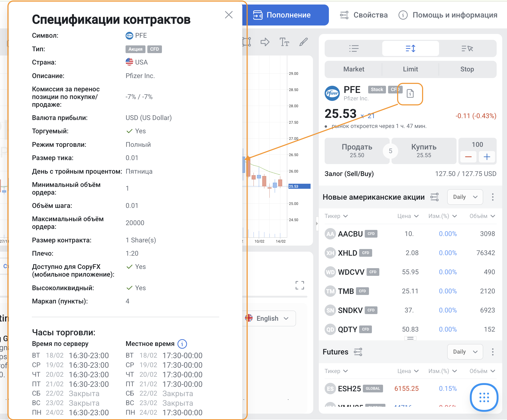Screen dimensions: 507x420
Task: Click the AACBU CFD badge
Action: click(x=371, y=234)
